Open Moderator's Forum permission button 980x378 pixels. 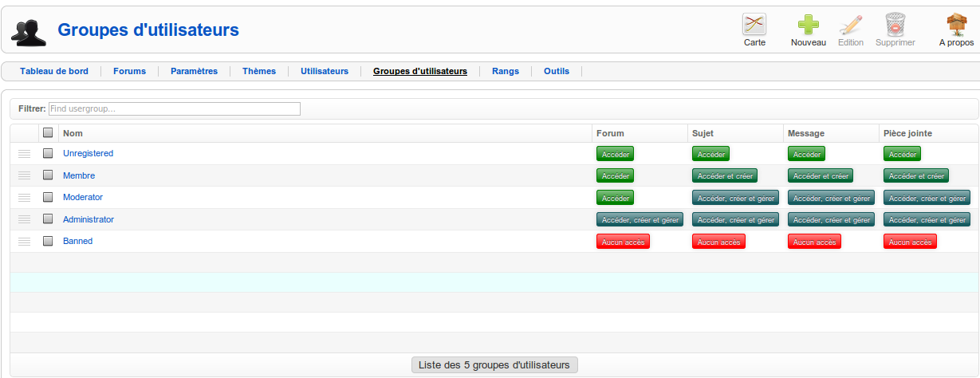(616, 198)
